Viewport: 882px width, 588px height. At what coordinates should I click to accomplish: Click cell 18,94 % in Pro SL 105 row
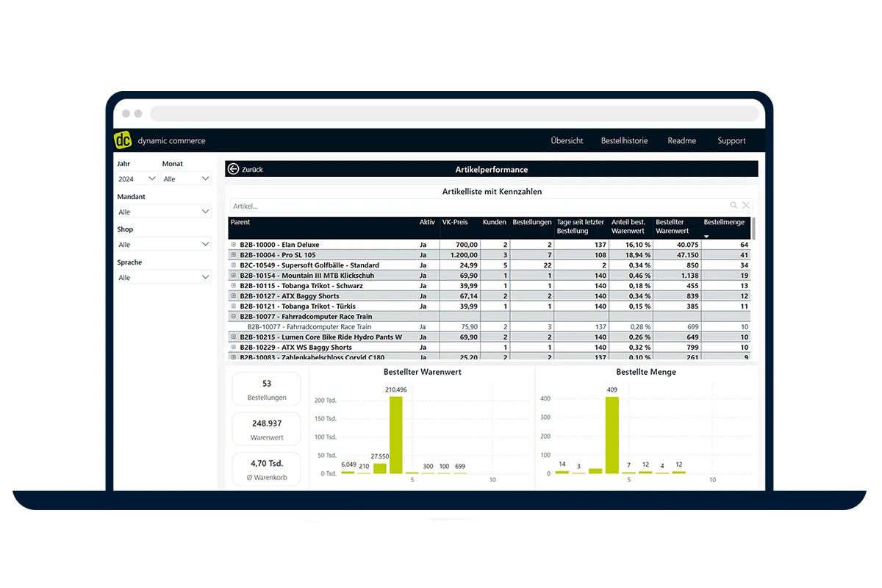click(x=637, y=255)
